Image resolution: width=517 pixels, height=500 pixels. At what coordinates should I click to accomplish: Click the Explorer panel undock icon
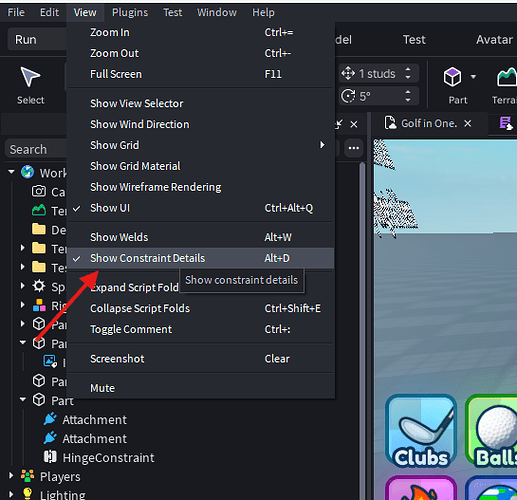339,124
